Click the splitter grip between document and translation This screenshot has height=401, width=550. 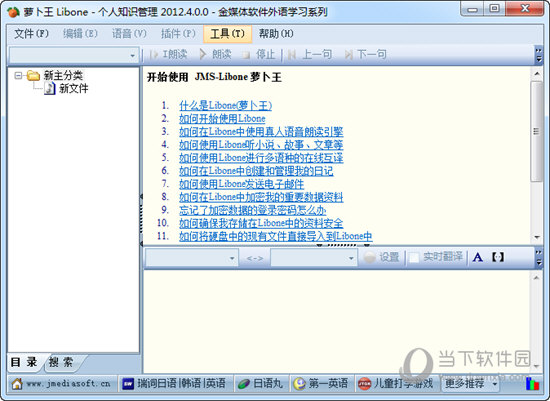tap(343, 245)
